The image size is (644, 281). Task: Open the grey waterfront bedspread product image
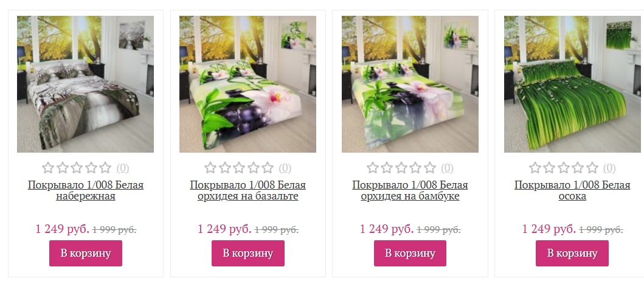click(x=85, y=84)
